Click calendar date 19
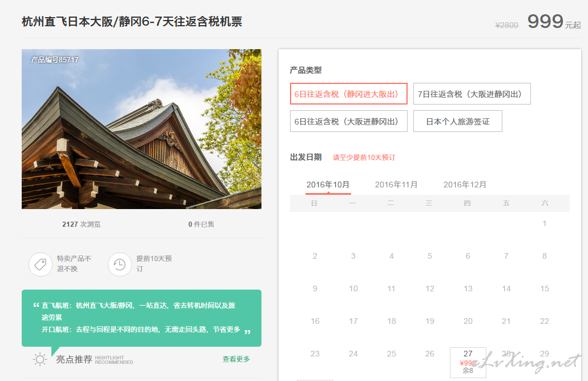The width and height of the screenshot is (588, 381). [430, 322]
